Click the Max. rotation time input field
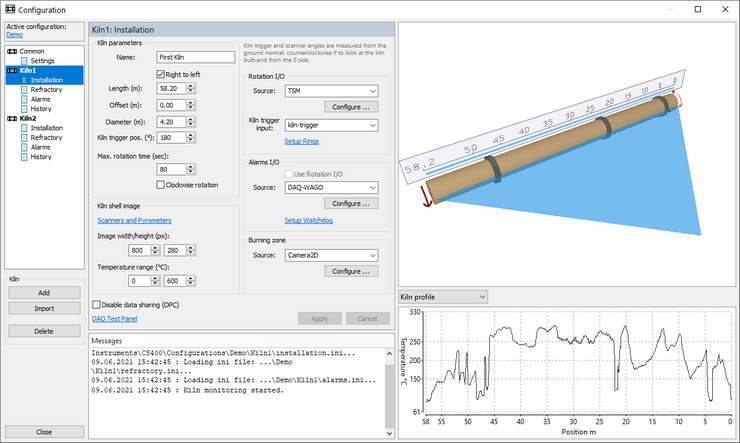 (171, 169)
